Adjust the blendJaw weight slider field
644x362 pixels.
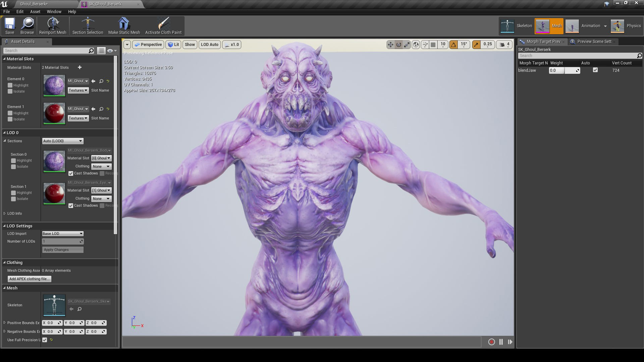pyautogui.click(x=564, y=70)
